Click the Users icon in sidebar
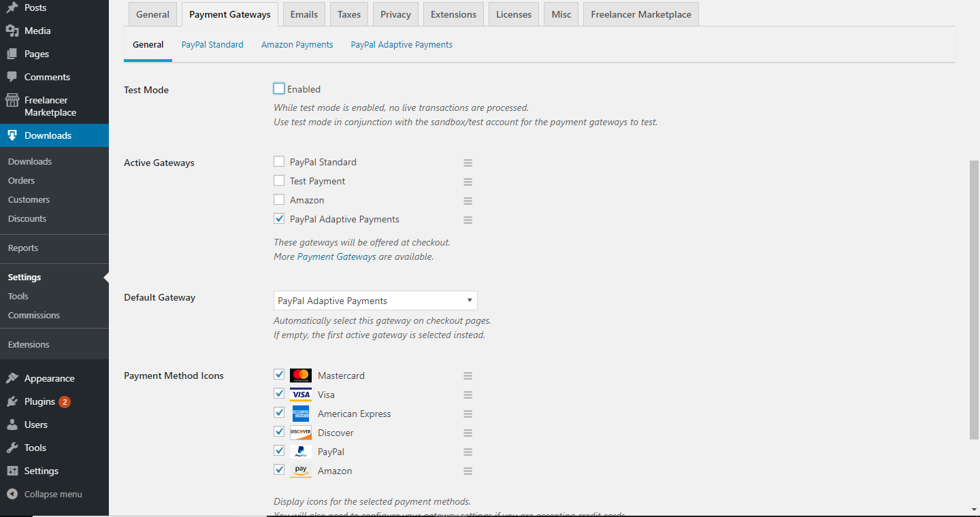Viewport: 980px width, 517px height. [12, 424]
